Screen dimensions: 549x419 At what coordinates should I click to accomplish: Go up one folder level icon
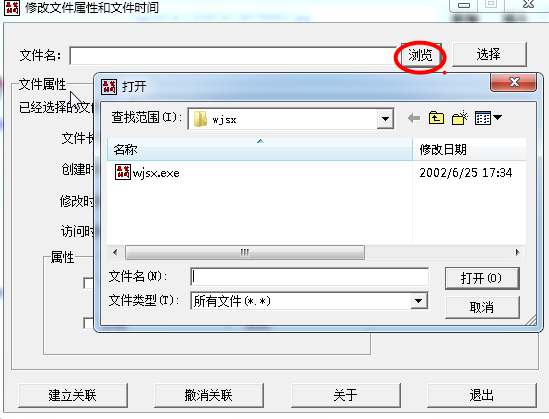pos(436,118)
